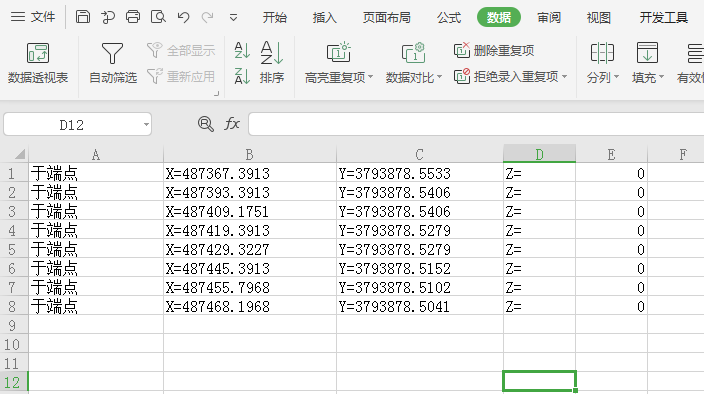This screenshot has height=394, width=704.
Task: Open the 文件 hamburger menu
Action: pyautogui.click(x=32, y=17)
